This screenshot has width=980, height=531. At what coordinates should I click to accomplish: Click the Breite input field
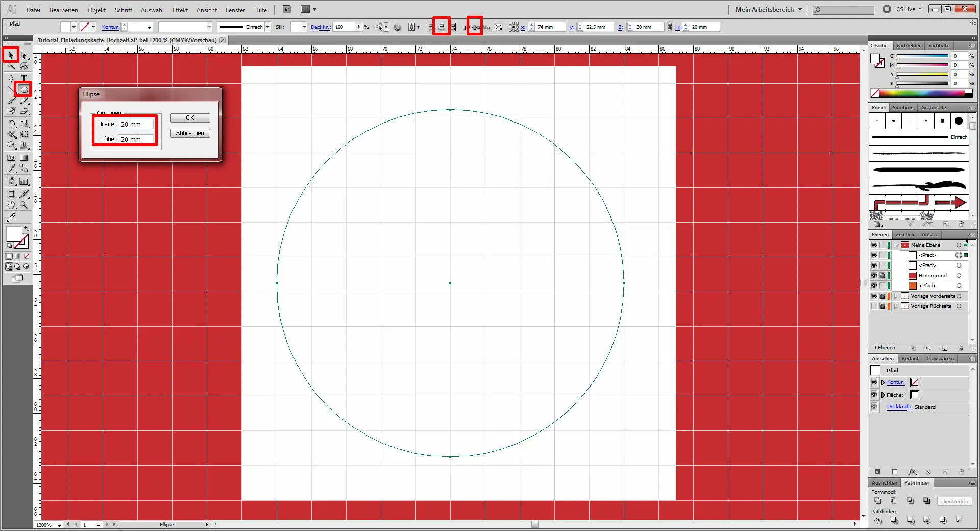[x=135, y=125]
